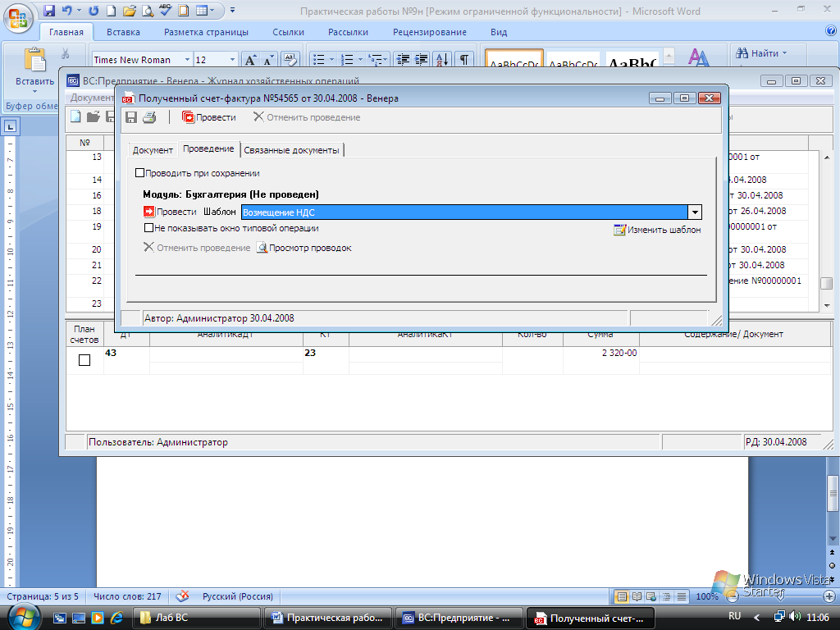This screenshot has height=630, width=840.
Task: Click the Change Styles AA icon
Action: 699,58
